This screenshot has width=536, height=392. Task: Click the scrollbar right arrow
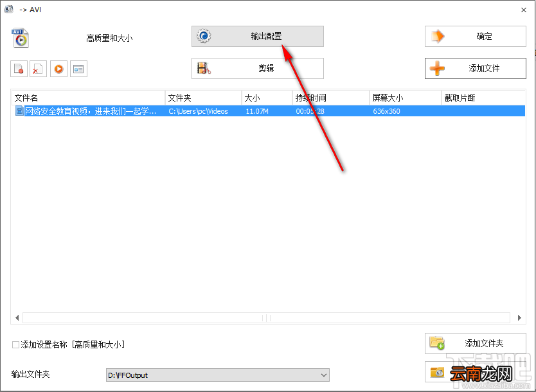click(519, 318)
